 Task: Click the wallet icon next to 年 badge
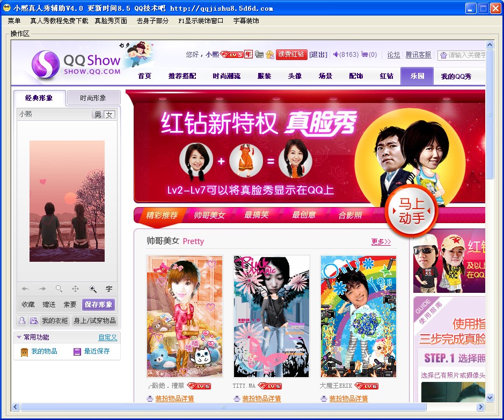259,55
